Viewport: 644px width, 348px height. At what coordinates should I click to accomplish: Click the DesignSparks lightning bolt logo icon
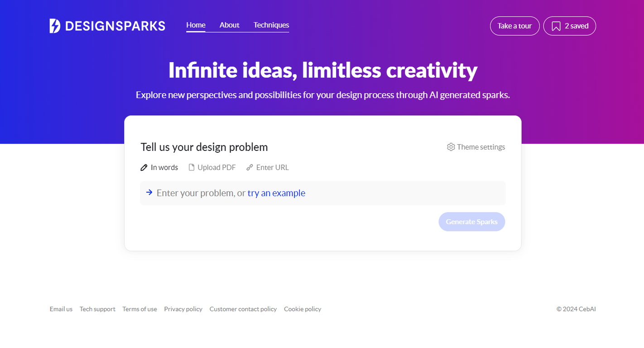click(x=54, y=26)
